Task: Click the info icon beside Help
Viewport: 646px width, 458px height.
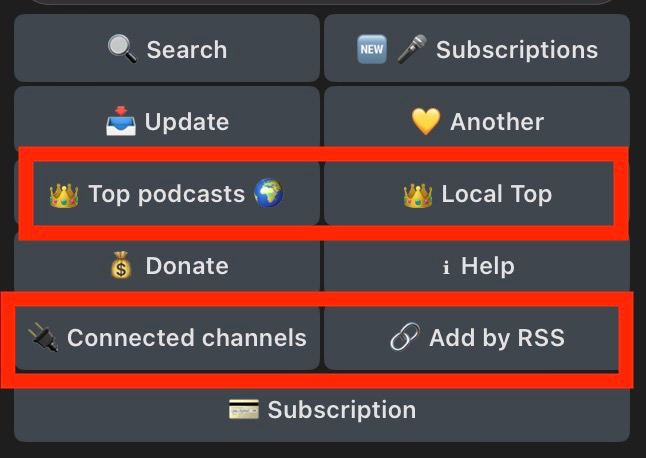Action: 445,267
